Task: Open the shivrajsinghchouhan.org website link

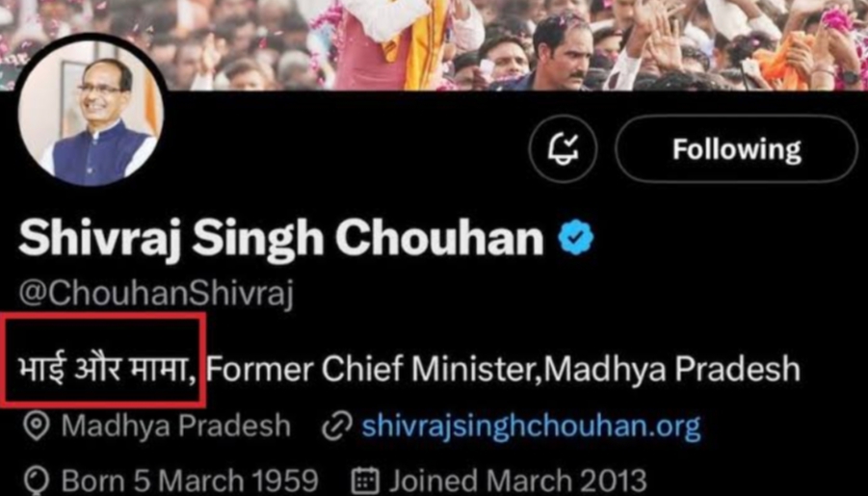Action: (531, 426)
